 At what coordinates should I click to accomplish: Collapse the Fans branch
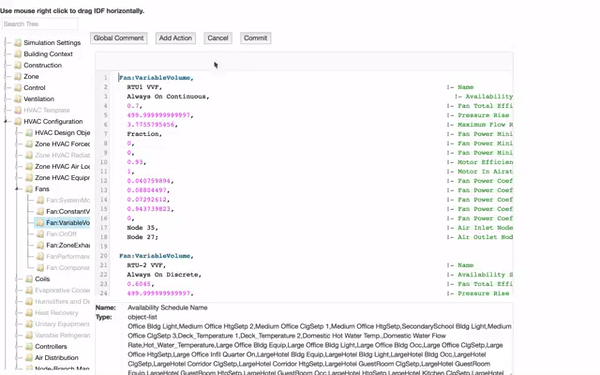[x=17, y=189]
